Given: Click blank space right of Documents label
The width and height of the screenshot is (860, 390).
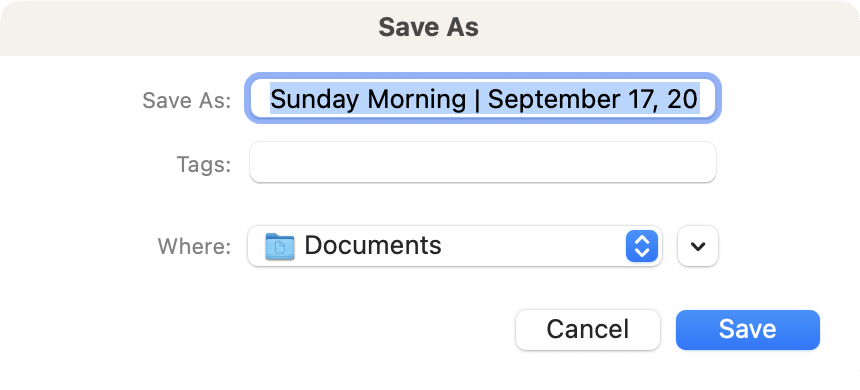Looking at the screenshot, I should (x=532, y=246).
